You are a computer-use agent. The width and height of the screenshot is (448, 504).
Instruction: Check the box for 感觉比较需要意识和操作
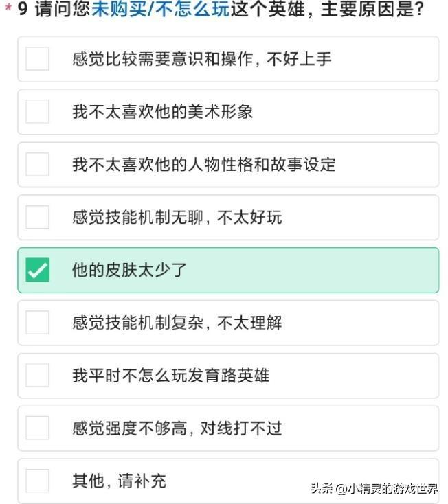point(37,59)
